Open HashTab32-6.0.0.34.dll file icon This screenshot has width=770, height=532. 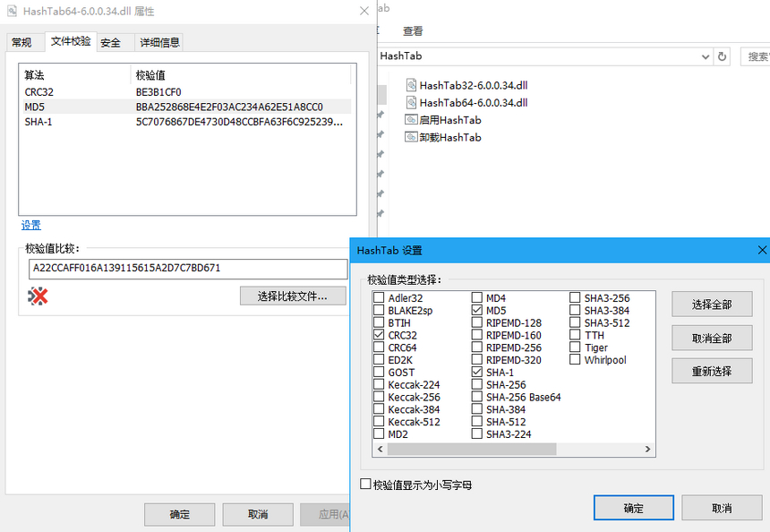(x=410, y=85)
